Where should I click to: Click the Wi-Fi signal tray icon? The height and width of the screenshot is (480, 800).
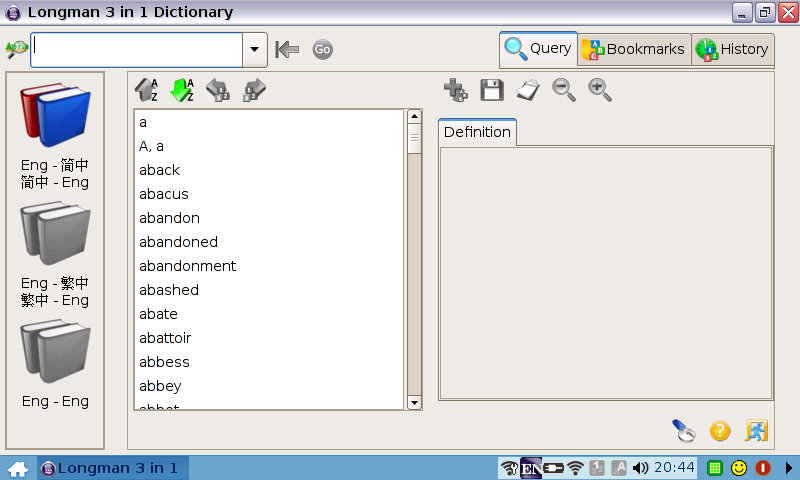576,468
